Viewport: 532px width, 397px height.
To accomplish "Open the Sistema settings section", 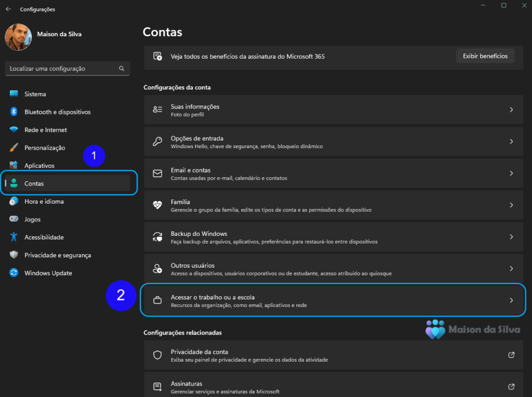I will [35, 94].
